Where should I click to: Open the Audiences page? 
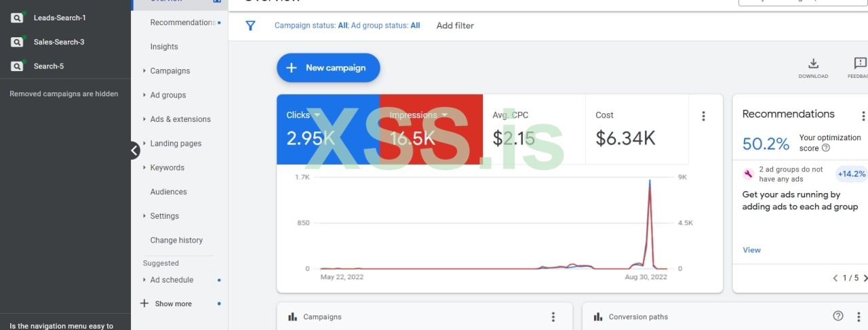coord(169,192)
